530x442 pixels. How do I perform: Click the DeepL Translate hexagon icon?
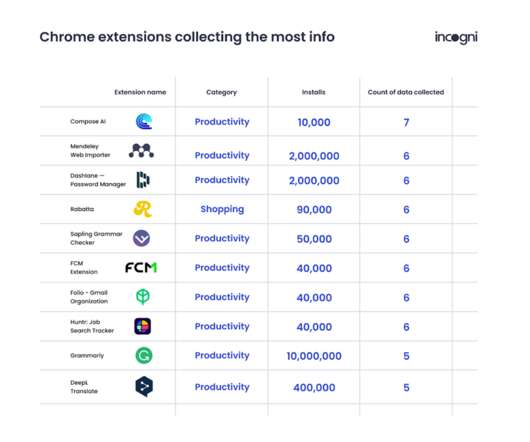click(x=144, y=386)
